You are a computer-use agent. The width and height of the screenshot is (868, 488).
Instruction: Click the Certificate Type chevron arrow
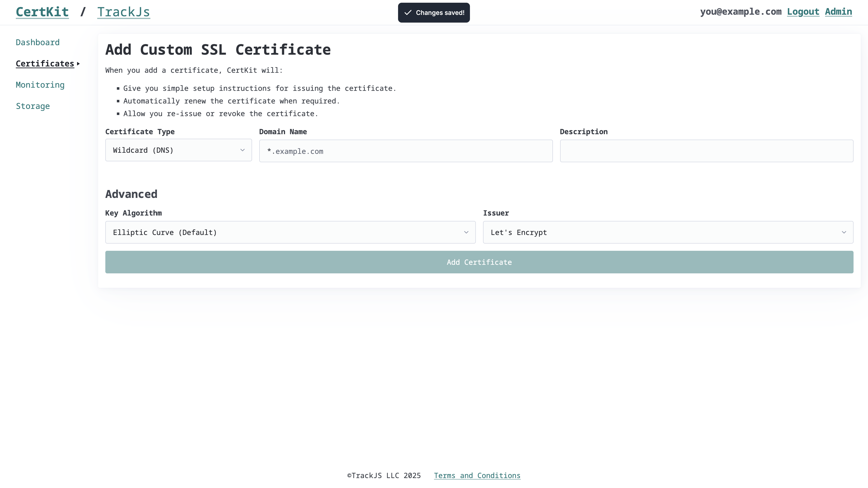[x=242, y=150]
